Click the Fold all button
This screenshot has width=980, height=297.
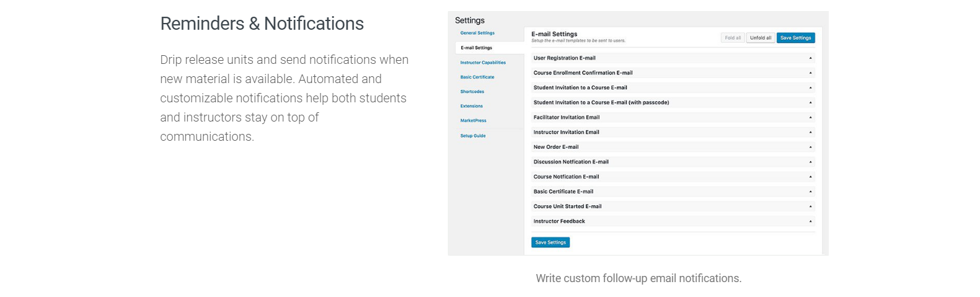coord(733,38)
